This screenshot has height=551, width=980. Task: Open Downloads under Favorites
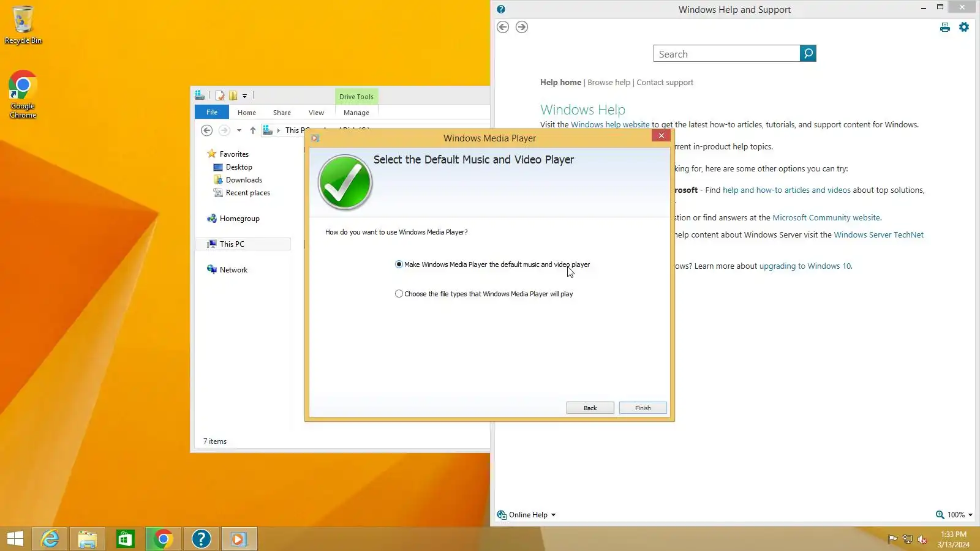[244, 180]
